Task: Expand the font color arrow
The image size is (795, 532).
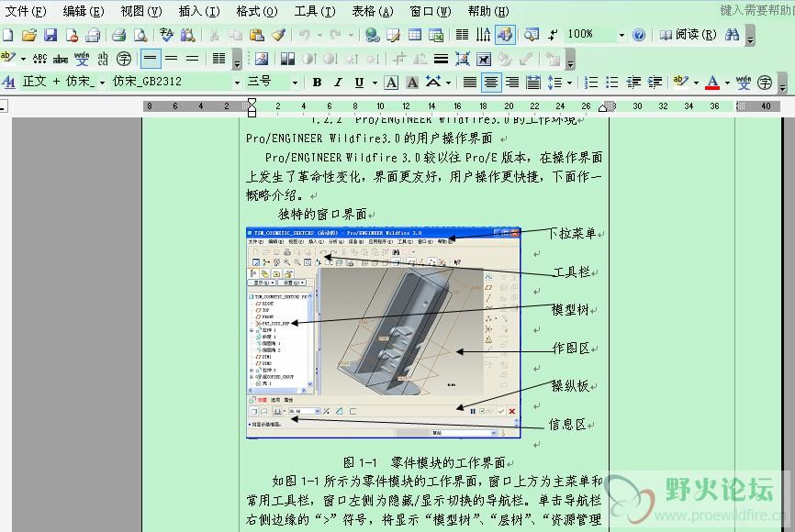Action: (x=727, y=82)
